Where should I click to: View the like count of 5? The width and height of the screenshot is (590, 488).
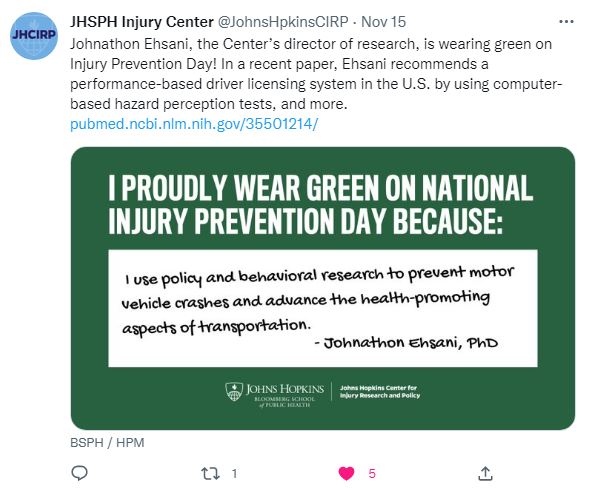tap(372, 473)
